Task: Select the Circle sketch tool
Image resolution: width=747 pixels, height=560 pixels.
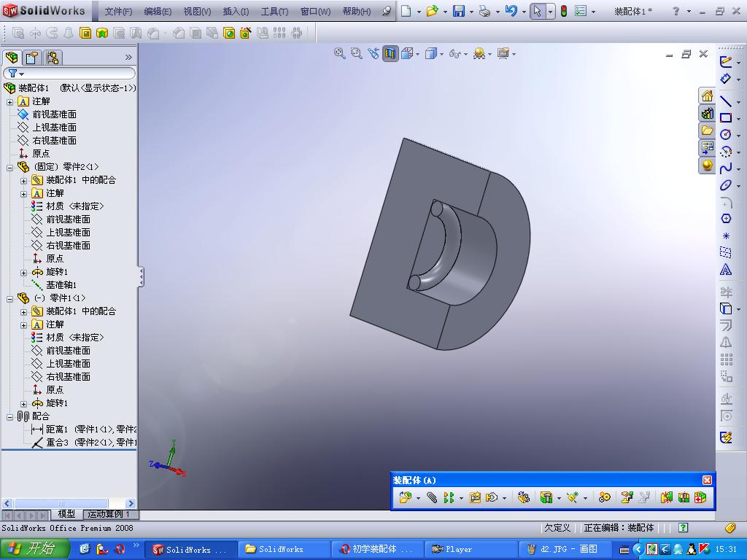Action: pyautogui.click(x=725, y=134)
